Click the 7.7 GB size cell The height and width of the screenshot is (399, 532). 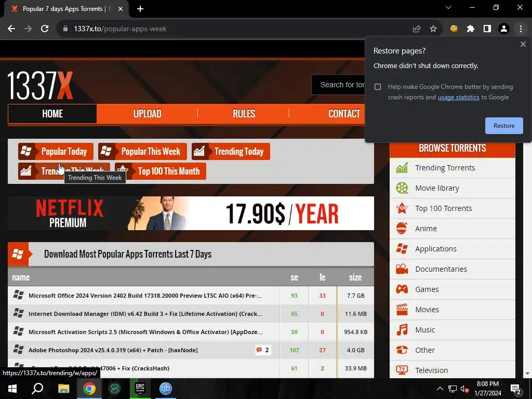click(355, 296)
